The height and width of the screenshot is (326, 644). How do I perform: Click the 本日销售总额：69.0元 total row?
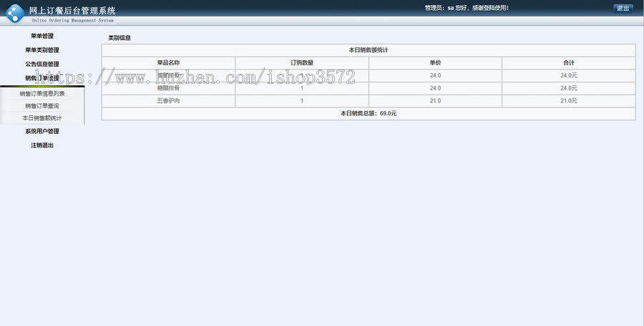pyautogui.click(x=369, y=113)
